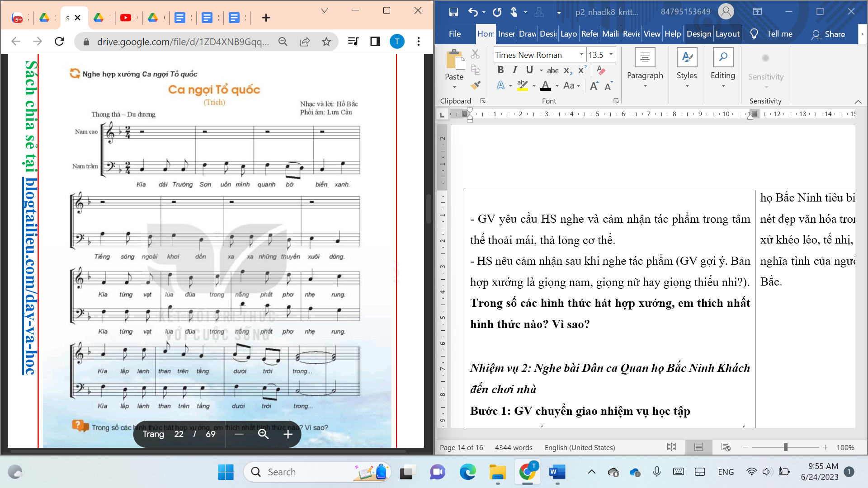868x488 pixels.
Task: Click the PDF magnifier zoom reset icon
Action: [x=263, y=434]
